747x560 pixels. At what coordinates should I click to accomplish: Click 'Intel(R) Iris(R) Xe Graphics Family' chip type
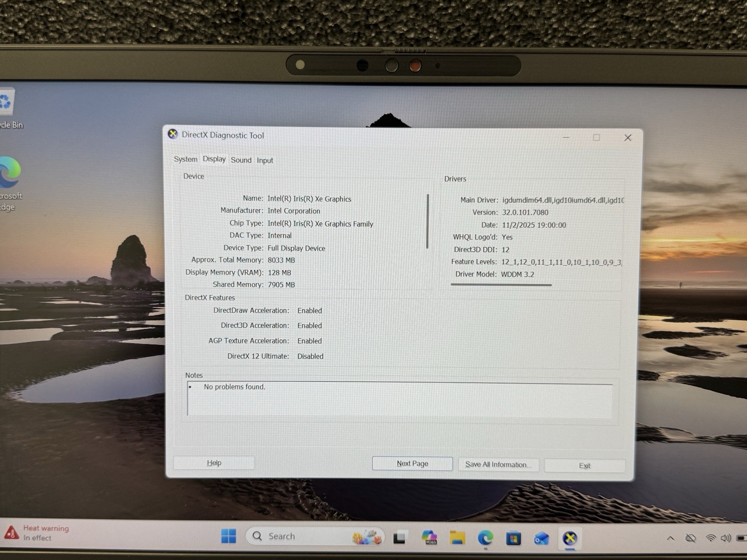[320, 224]
